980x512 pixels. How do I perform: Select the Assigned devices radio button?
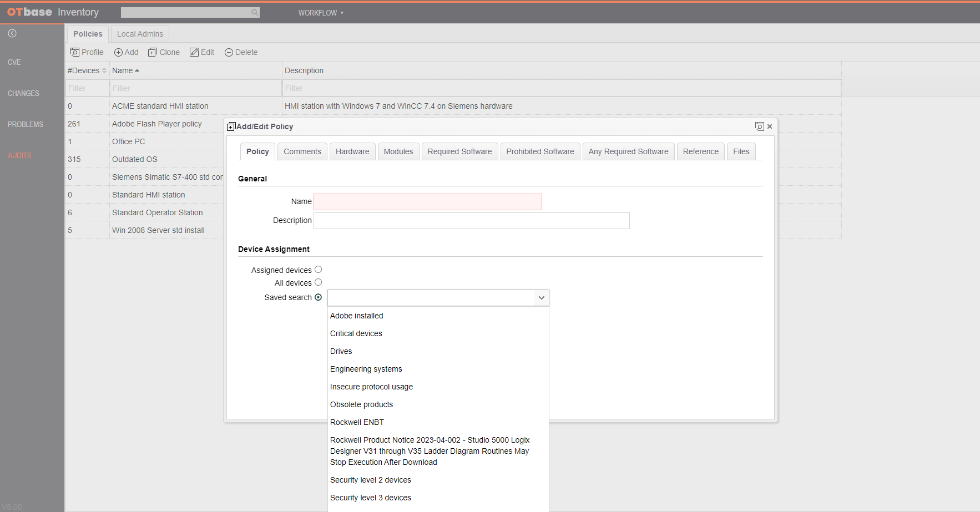click(x=318, y=270)
